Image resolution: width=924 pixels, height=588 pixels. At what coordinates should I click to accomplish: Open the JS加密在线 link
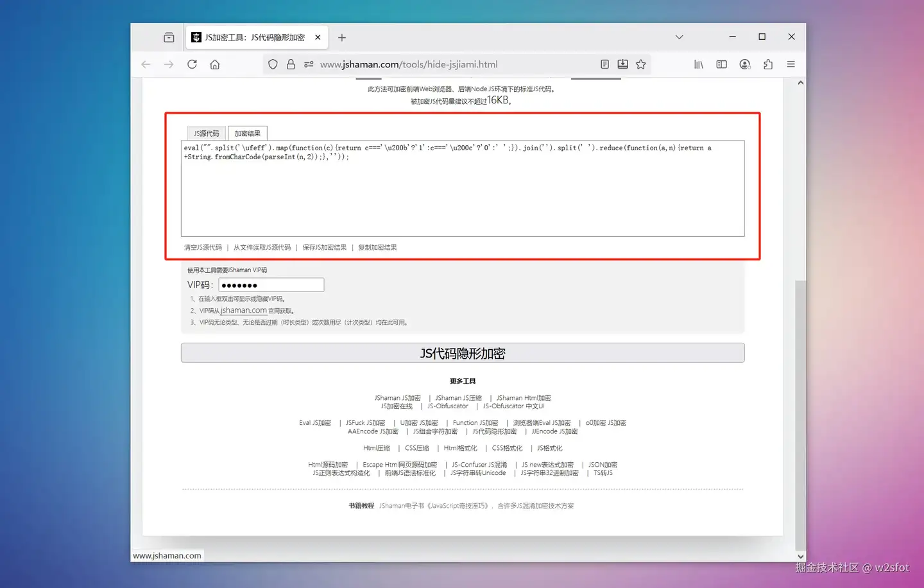pos(397,406)
